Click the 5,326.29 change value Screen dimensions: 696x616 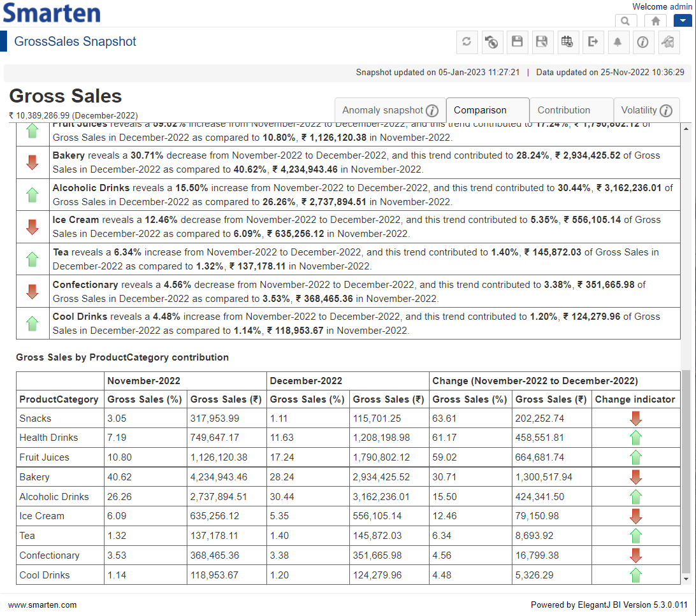tap(534, 575)
